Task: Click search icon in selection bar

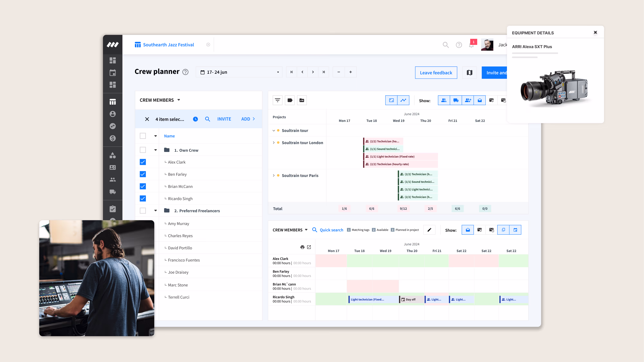Action: click(x=207, y=119)
